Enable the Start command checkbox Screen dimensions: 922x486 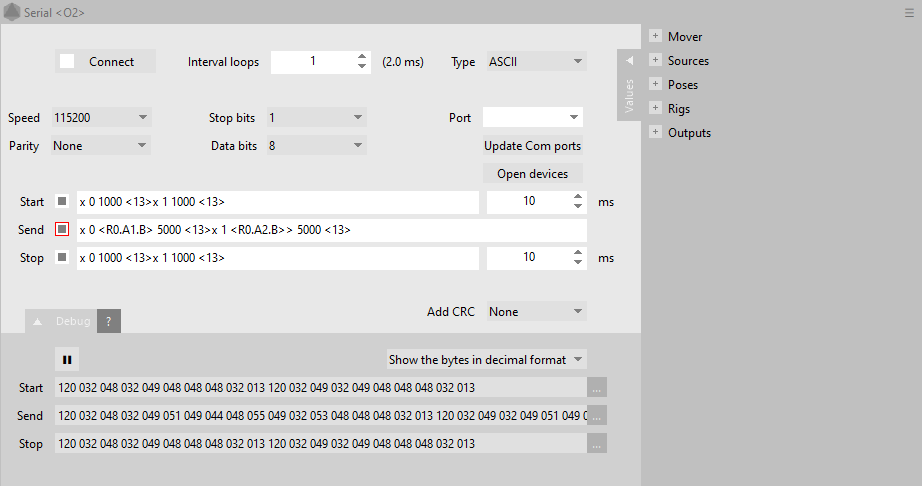[x=62, y=202]
